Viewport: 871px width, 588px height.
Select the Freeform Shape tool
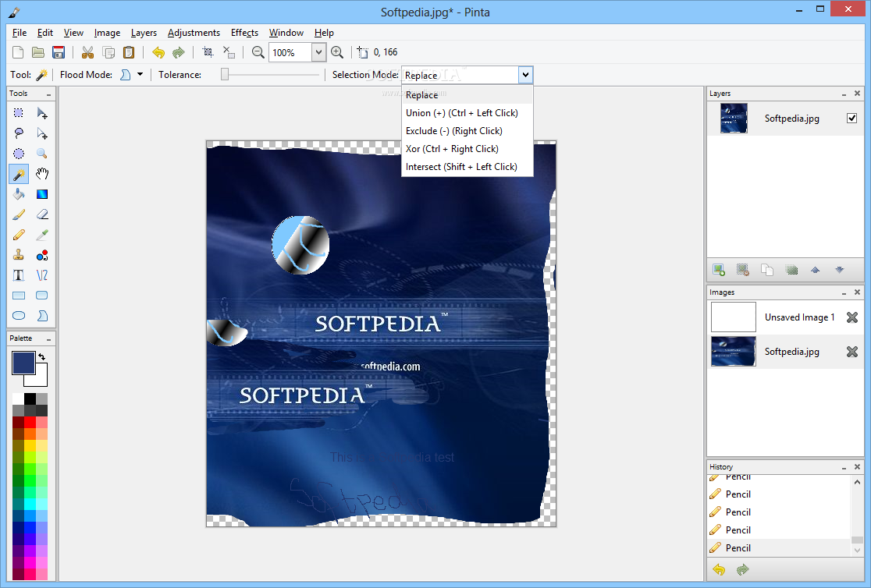pos(41,316)
